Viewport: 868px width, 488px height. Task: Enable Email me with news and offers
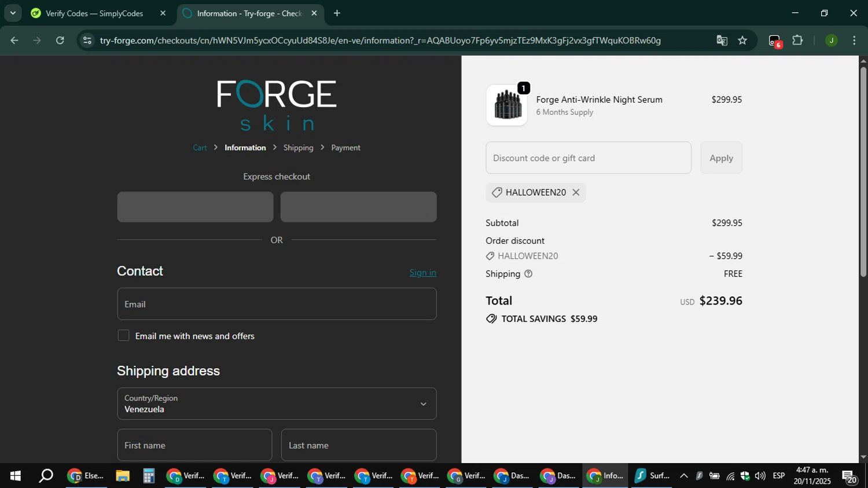(x=123, y=336)
